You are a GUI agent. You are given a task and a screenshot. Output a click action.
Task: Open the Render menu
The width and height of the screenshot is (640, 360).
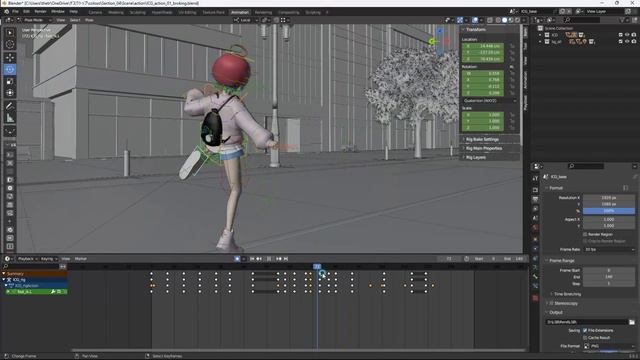40,12
